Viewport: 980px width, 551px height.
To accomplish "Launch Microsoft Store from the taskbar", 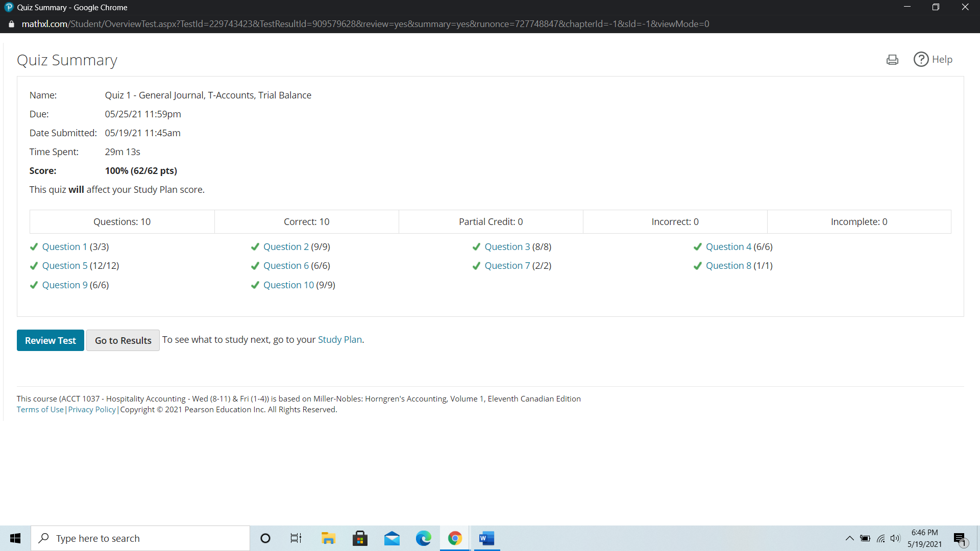I will [360, 538].
